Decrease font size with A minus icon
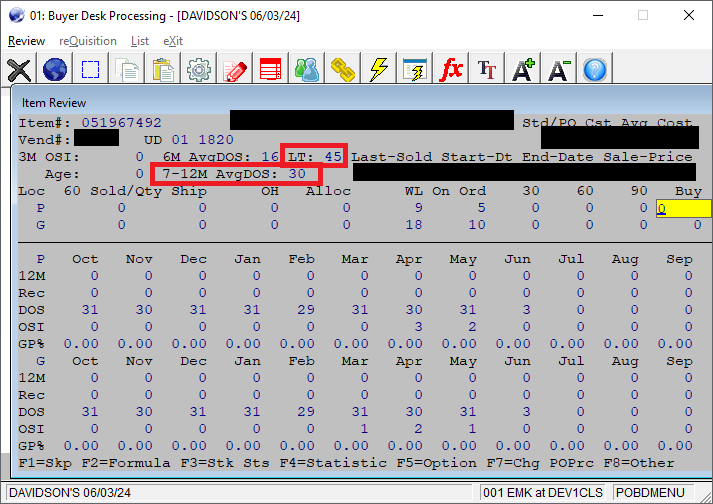Viewport: 713px width, 504px height. 559,69
